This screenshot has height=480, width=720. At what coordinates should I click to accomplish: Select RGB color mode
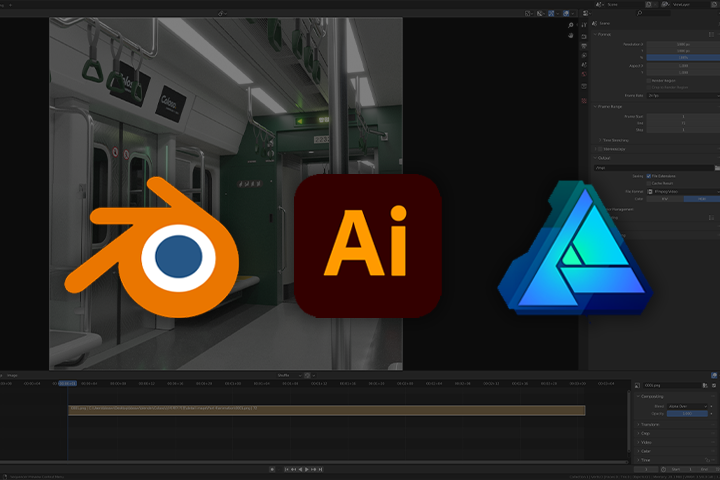(702, 199)
